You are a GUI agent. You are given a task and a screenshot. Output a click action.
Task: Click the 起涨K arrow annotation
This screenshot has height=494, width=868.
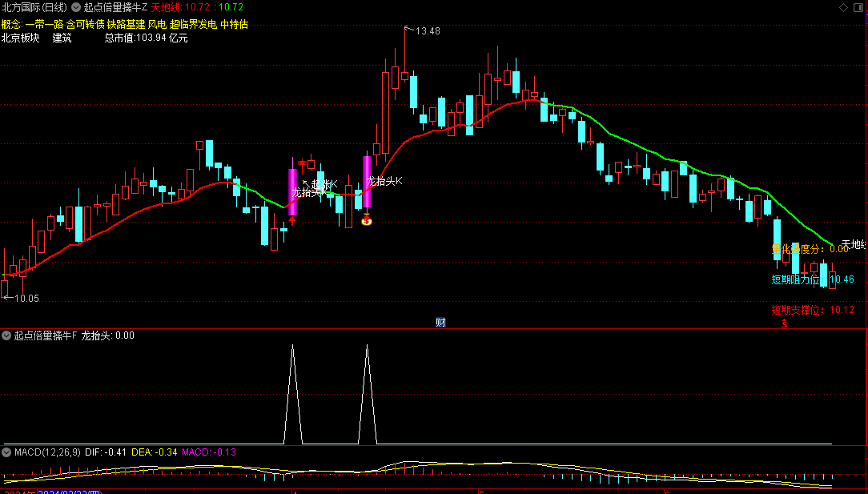coord(320,184)
